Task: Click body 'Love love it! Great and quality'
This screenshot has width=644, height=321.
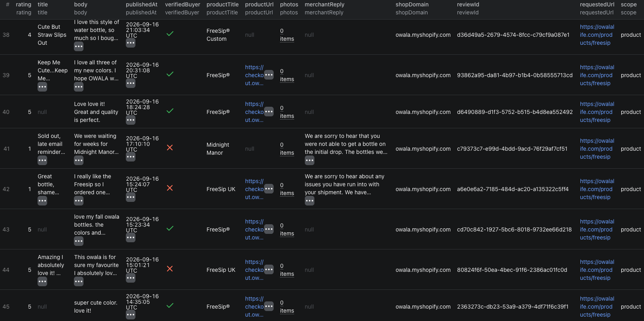Action: tap(96, 112)
